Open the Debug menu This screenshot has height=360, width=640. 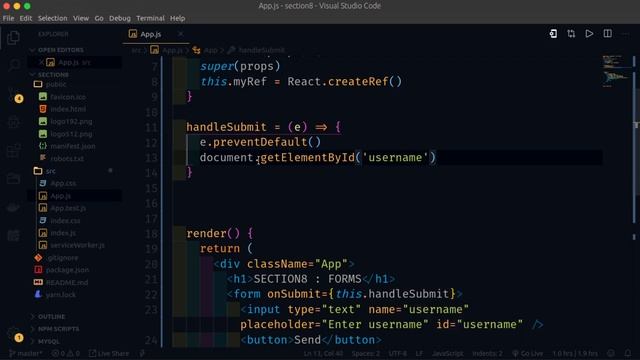tap(120, 18)
